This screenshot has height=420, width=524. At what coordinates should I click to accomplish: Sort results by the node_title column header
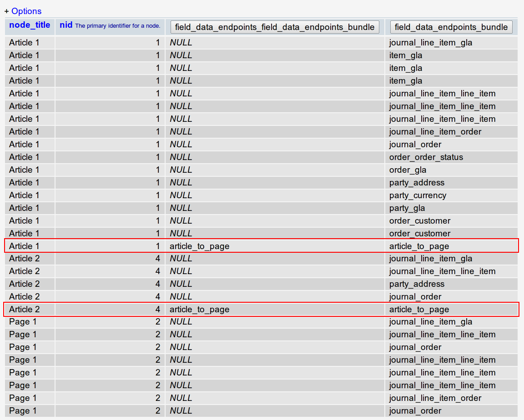pos(30,25)
